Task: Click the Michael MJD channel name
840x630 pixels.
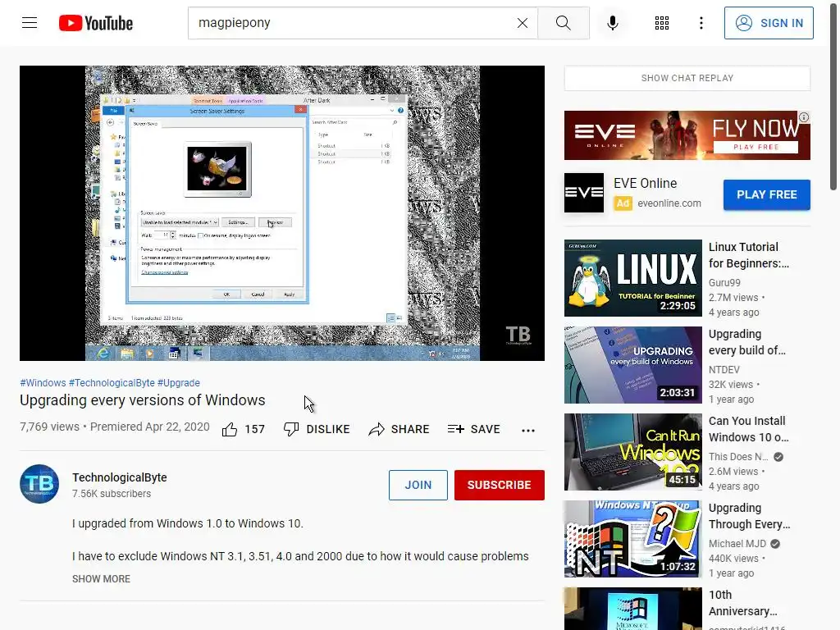Action: (737, 544)
